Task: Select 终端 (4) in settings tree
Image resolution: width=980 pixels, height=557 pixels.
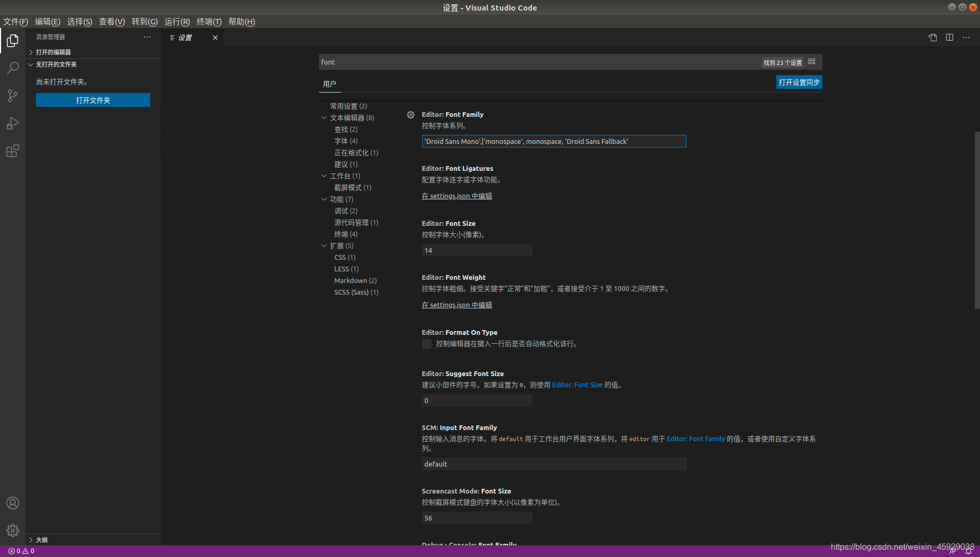Action: [x=346, y=234]
